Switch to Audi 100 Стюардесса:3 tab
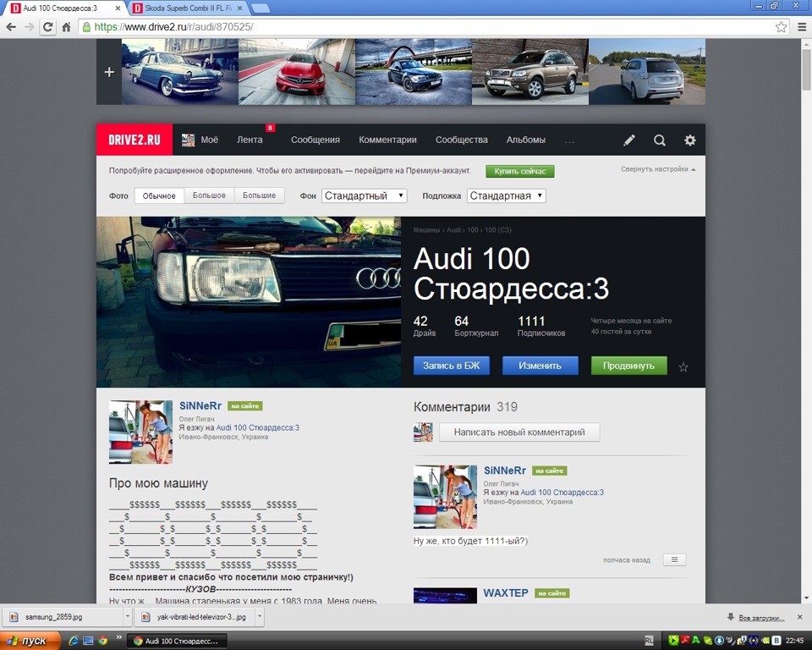The width and height of the screenshot is (812, 650). pyautogui.click(x=59, y=8)
